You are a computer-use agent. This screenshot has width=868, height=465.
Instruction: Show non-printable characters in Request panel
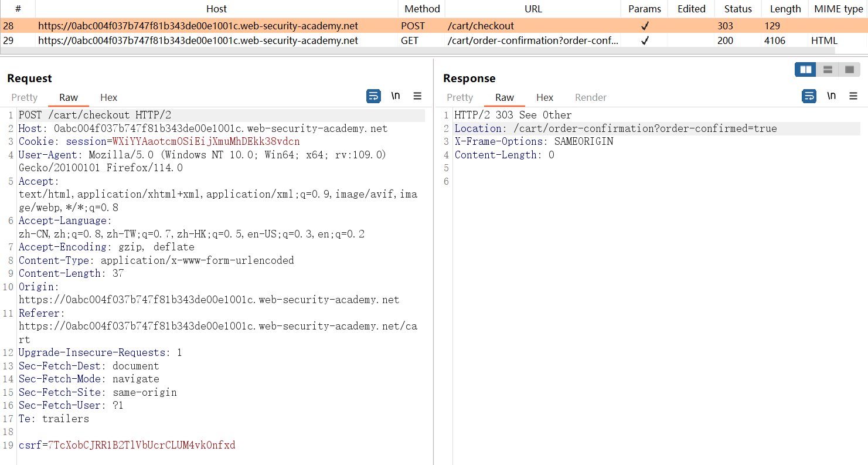pyautogui.click(x=396, y=96)
